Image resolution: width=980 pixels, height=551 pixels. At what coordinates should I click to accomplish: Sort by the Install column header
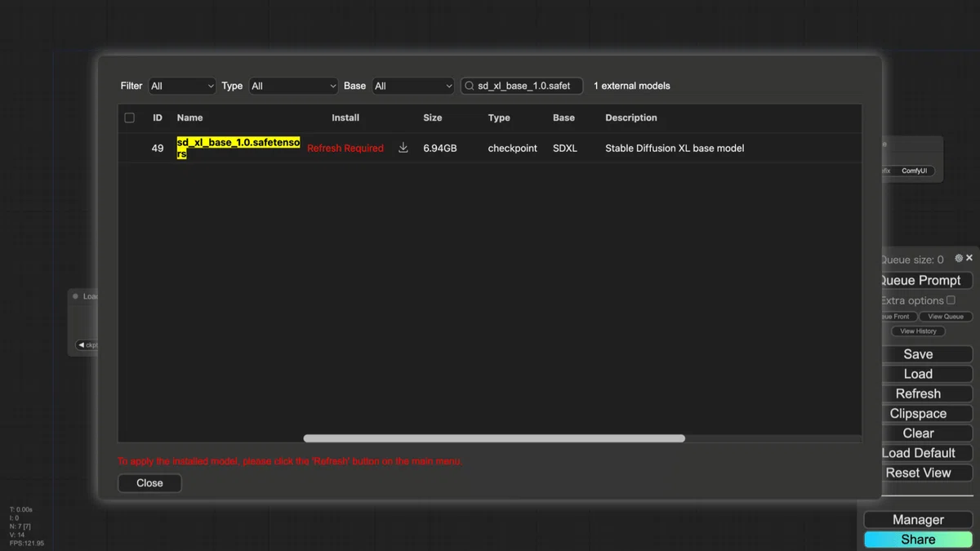pos(345,118)
